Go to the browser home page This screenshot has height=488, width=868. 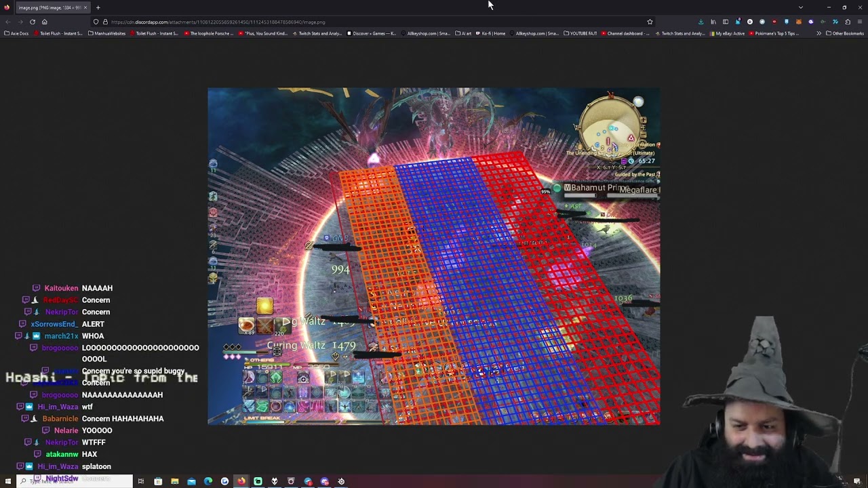(x=44, y=22)
